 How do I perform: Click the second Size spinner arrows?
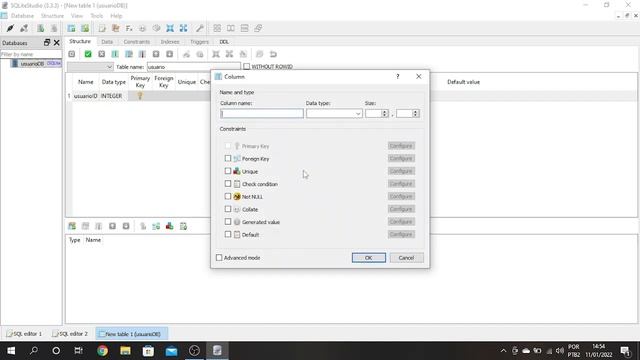416,113
